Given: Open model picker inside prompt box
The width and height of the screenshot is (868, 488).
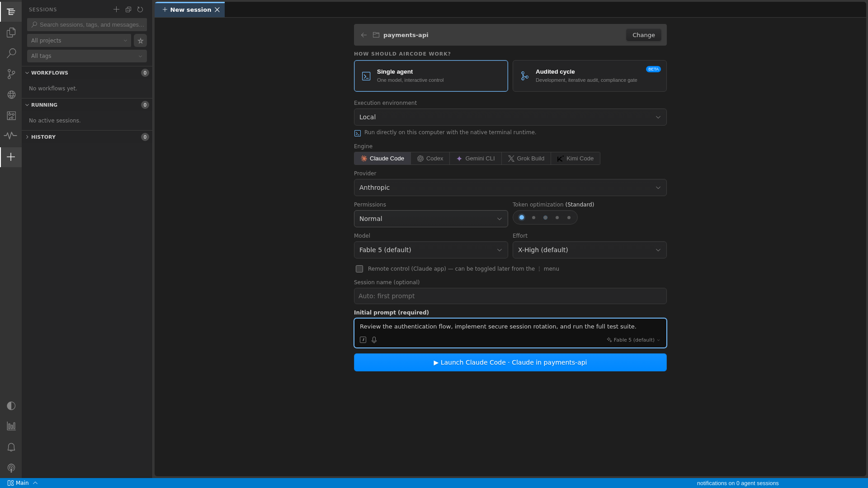Looking at the screenshot, I should tap(633, 340).
